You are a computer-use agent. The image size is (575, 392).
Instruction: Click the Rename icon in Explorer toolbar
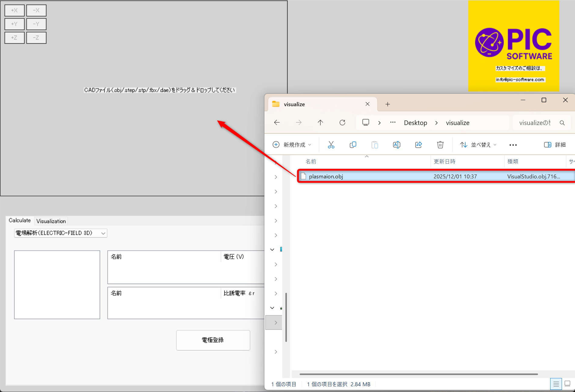pyautogui.click(x=396, y=145)
